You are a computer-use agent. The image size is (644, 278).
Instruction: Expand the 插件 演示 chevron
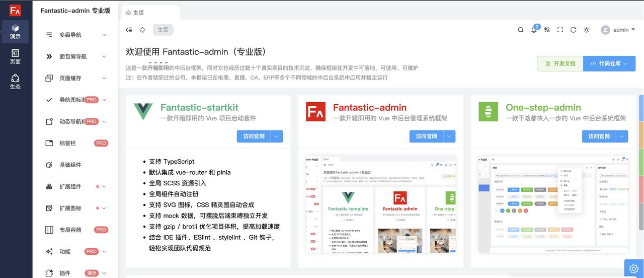tap(104, 273)
